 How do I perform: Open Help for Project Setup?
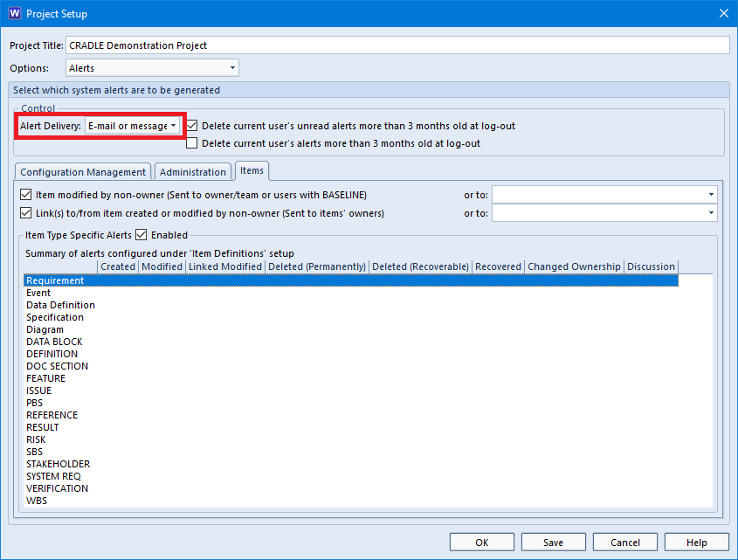click(697, 543)
